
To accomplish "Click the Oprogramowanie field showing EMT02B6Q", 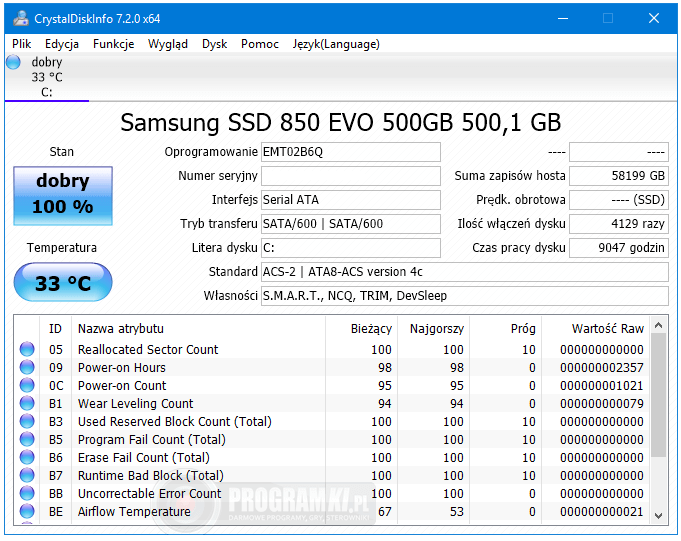I will 350,152.
